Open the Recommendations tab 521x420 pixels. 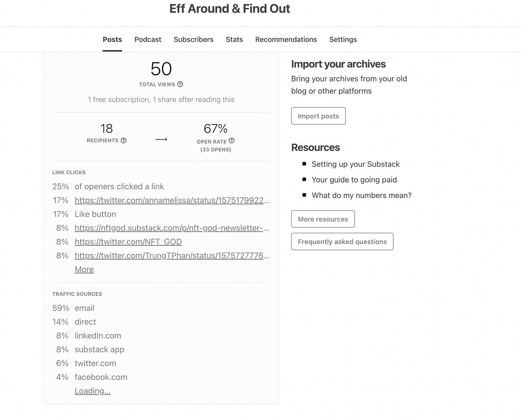click(x=286, y=39)
